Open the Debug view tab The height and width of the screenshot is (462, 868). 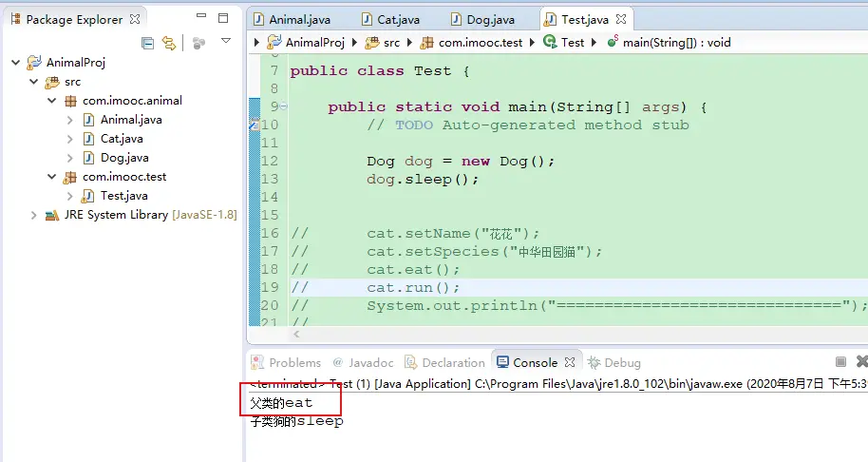(x=621, y=362)
